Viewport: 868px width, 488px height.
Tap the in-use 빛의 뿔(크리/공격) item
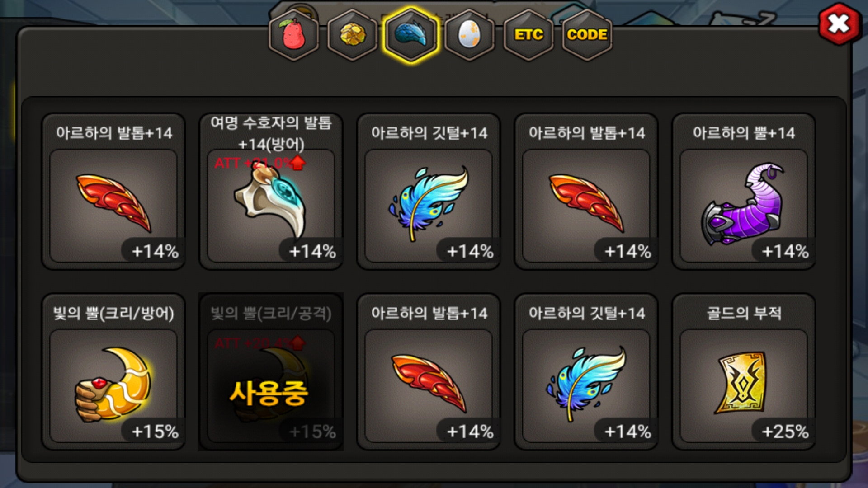click(x=271, y=372)
